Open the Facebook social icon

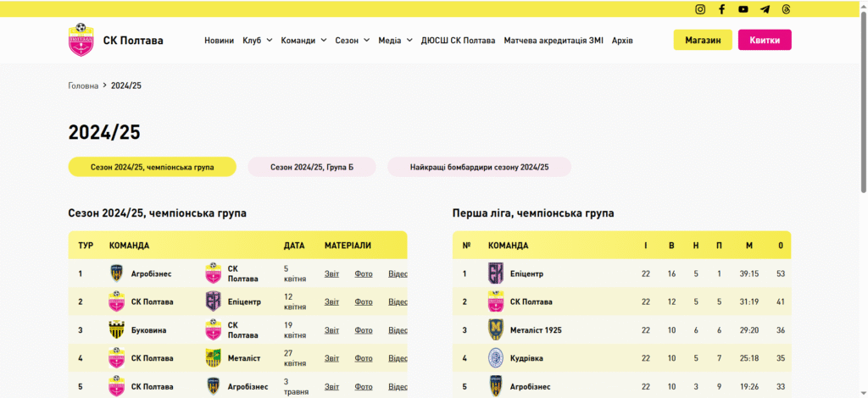tap(722, 8)
